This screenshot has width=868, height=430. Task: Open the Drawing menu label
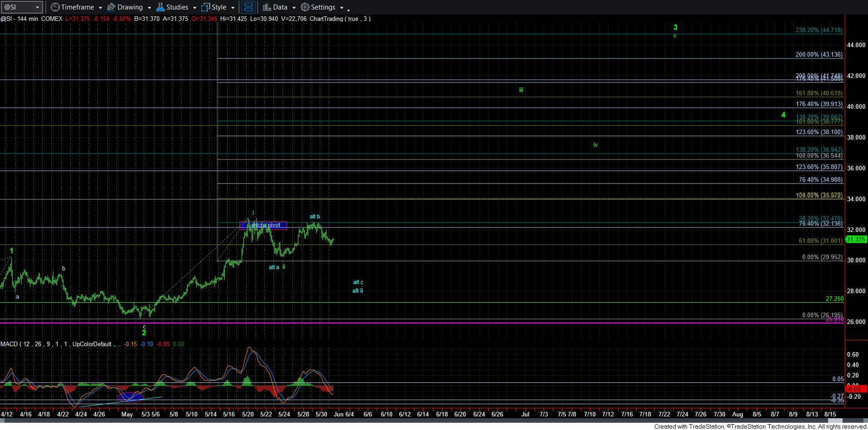130,7
